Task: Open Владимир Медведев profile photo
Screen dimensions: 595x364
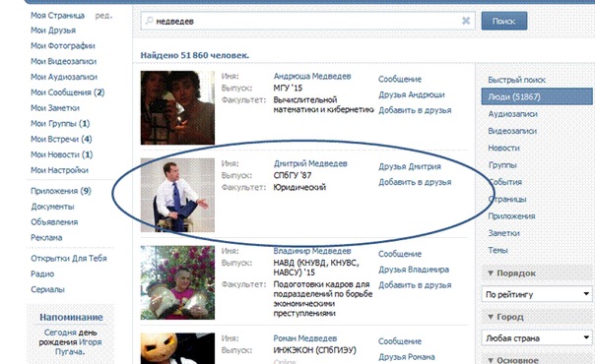Action: point(177,282)
